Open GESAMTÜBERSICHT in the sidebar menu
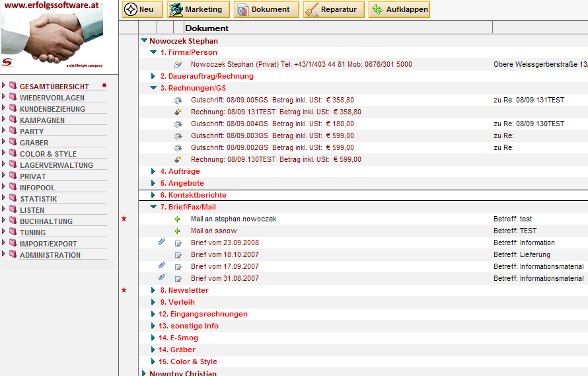588x376 pixels. click(54, 87)
